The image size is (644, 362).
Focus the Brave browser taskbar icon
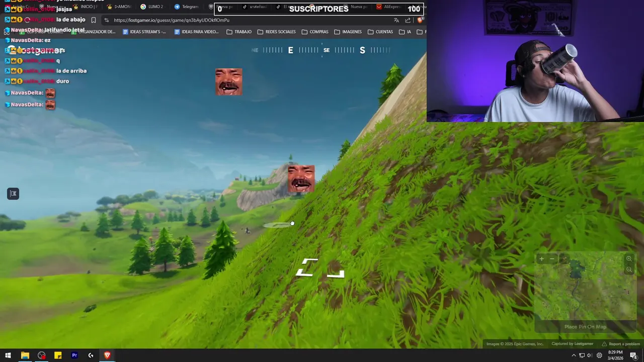coord(107,355)
